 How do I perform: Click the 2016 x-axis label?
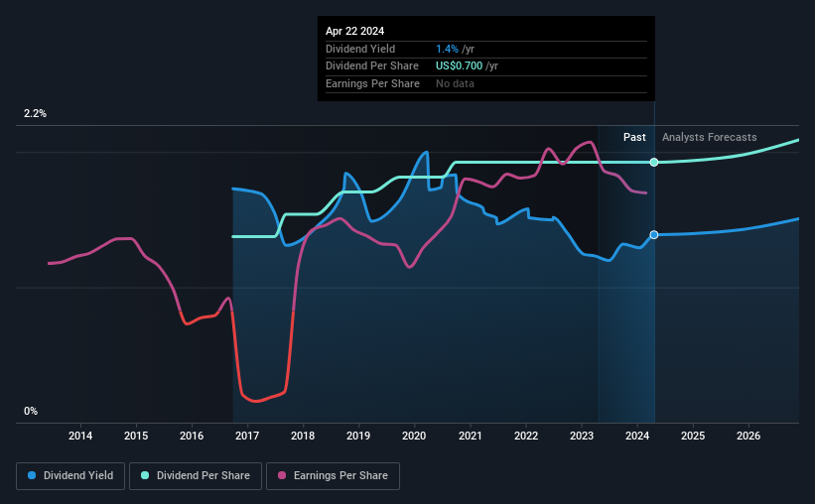[x=192, y=436]
